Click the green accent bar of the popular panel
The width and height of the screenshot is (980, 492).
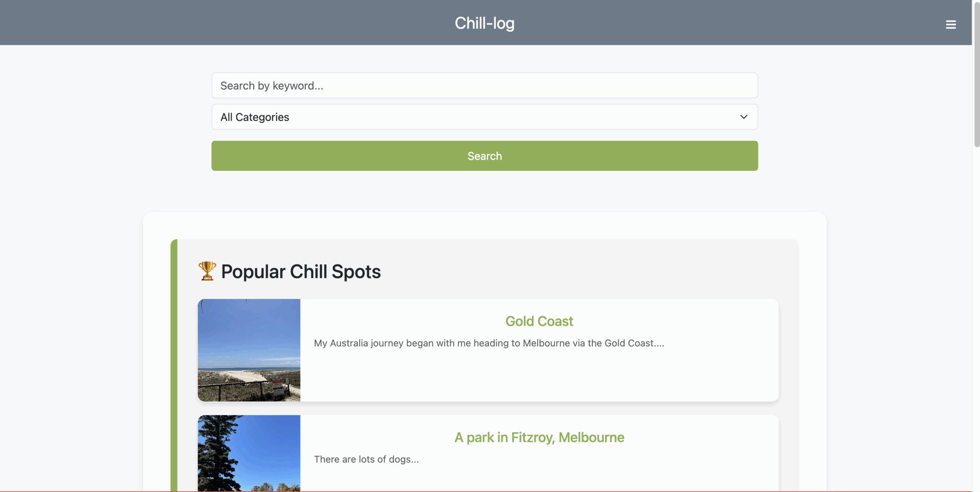click(x=174, y=345)
